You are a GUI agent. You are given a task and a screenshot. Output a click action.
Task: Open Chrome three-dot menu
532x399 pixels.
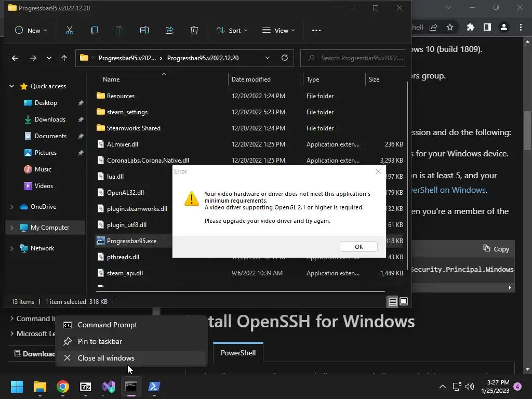(521, 27)
